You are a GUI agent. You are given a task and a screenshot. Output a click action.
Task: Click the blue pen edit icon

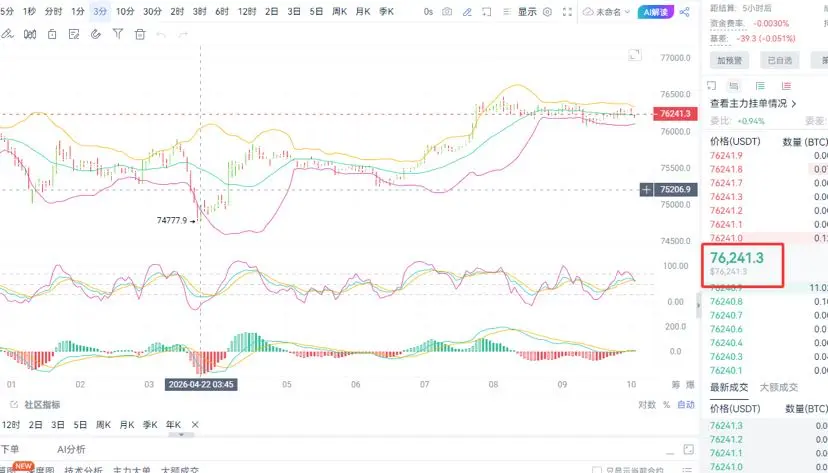[467, 12]
